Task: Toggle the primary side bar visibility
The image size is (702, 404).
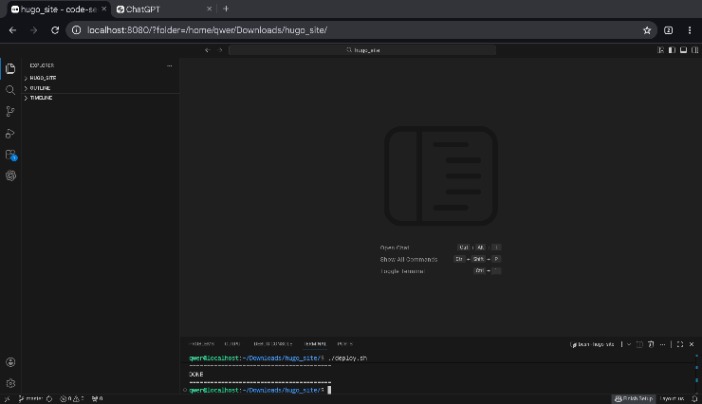Action: 672,50
